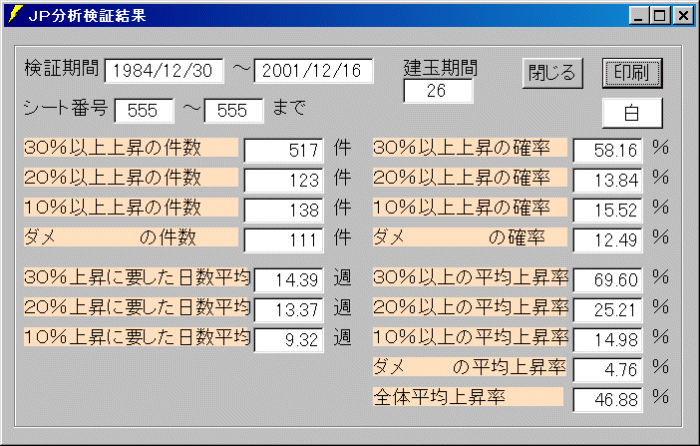Click the 20%以上の平均上昇率 label
Viewport: 700px width, 446px height.
pyautogui.click(x=471, y=307)
